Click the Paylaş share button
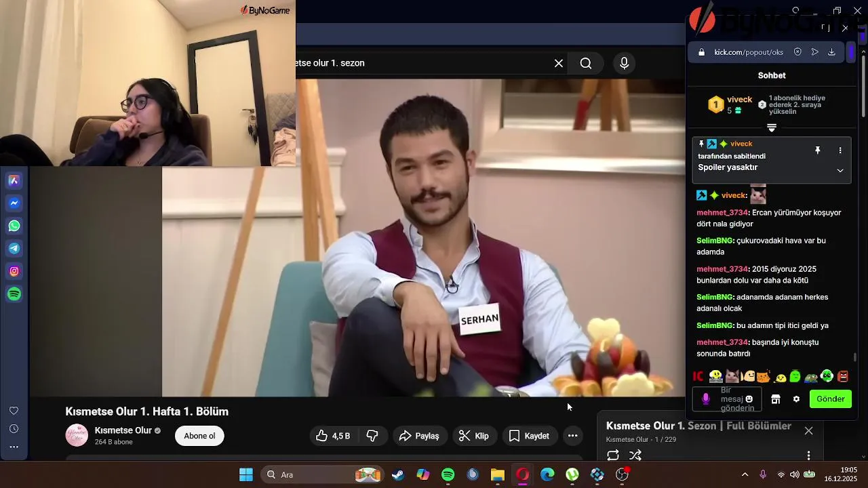This screenshot has width=868, height=488. pos(419,436)
